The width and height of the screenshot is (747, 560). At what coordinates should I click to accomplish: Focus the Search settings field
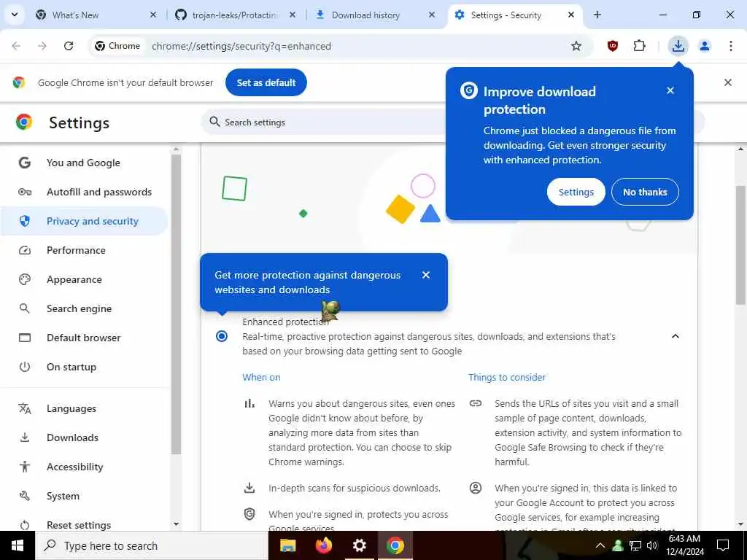pyautogui.click(x=324, y=122)
